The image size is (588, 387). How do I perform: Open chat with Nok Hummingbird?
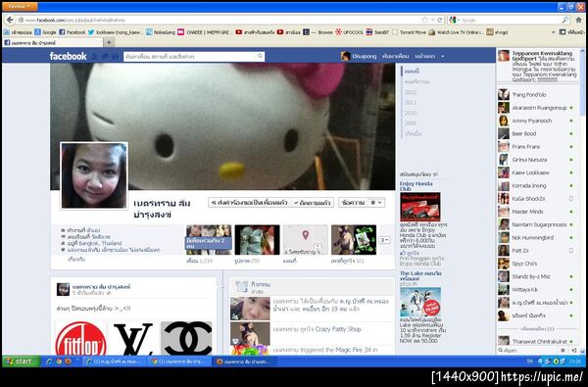pos(536,238)
